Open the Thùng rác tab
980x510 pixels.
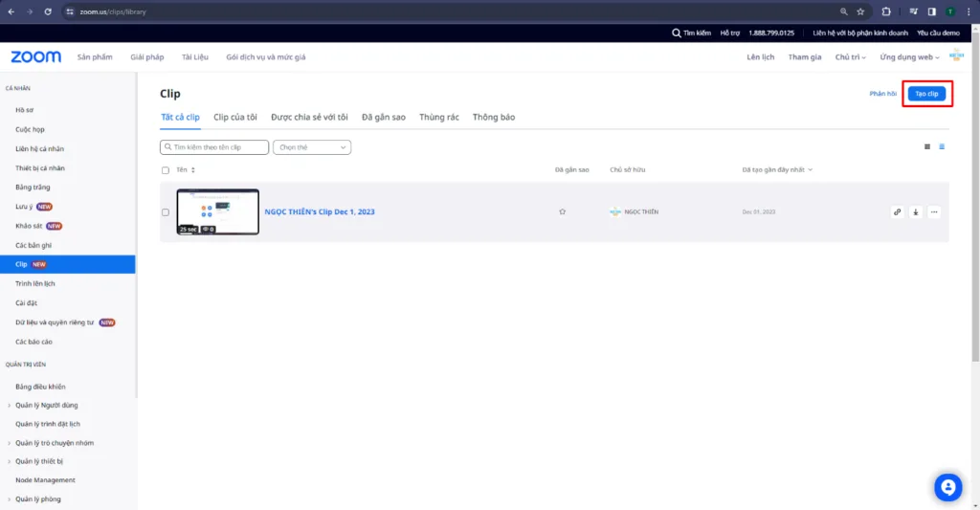coord(438,117)
